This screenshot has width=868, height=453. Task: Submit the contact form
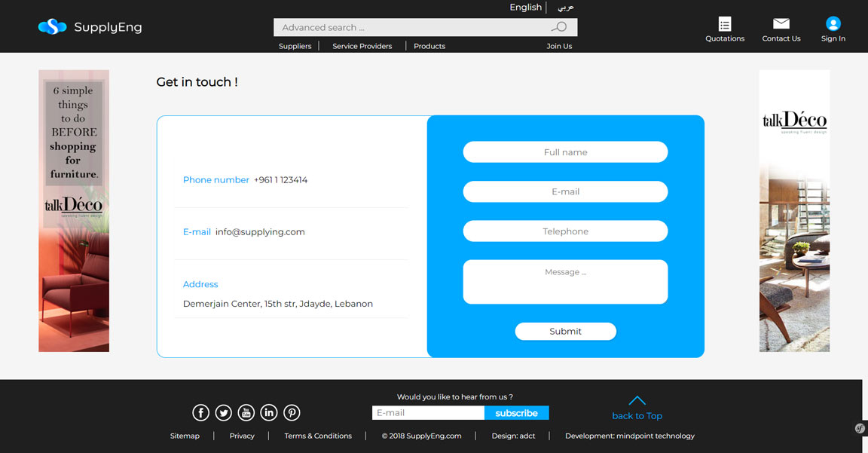click(565, 331)
